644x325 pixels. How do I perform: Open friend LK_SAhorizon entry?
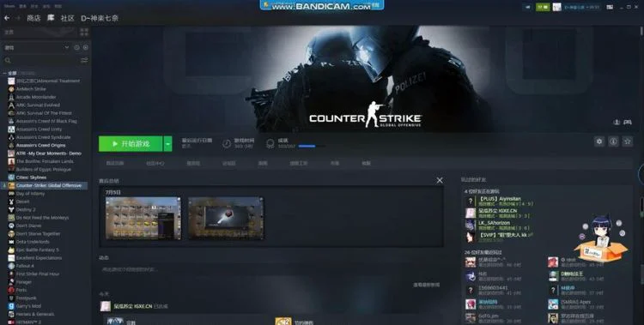click(x=499, y=226)
